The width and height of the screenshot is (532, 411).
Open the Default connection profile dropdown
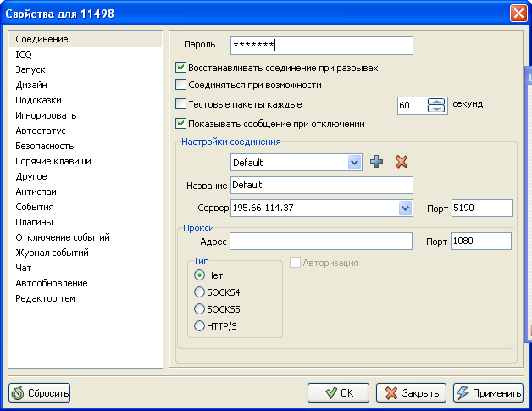[x=354, y=162]
